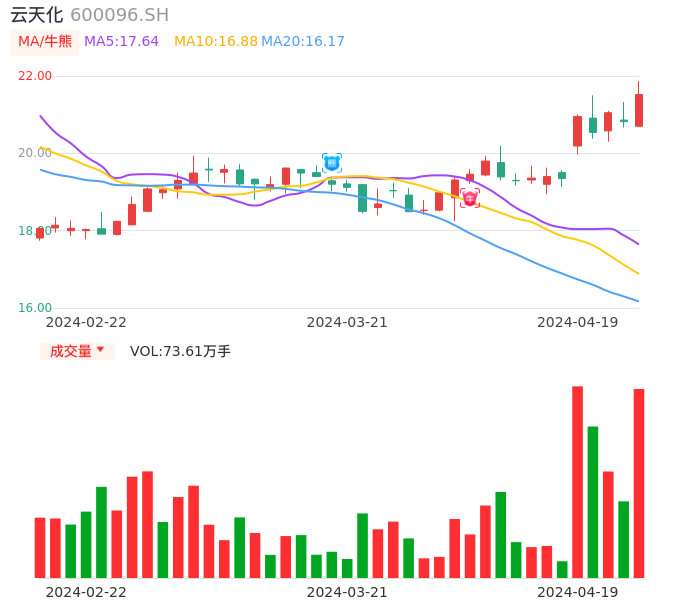Click the stock code 600096.SH
The width and height of the screenshot is (686, 606).
pos(119,15)
